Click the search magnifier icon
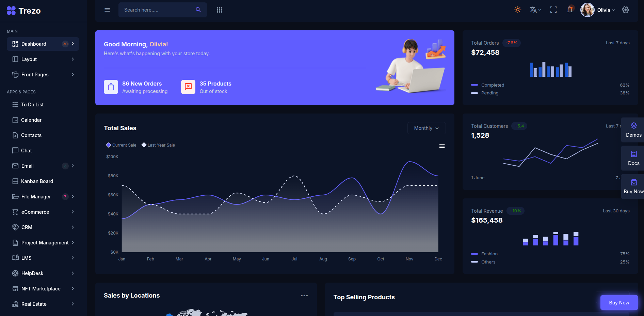 point(198,10)
